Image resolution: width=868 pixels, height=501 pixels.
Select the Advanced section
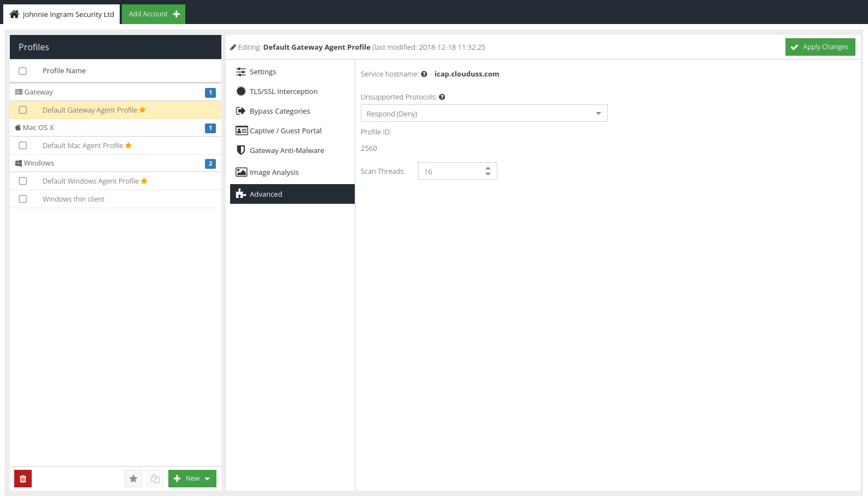[x=292, y=194]
